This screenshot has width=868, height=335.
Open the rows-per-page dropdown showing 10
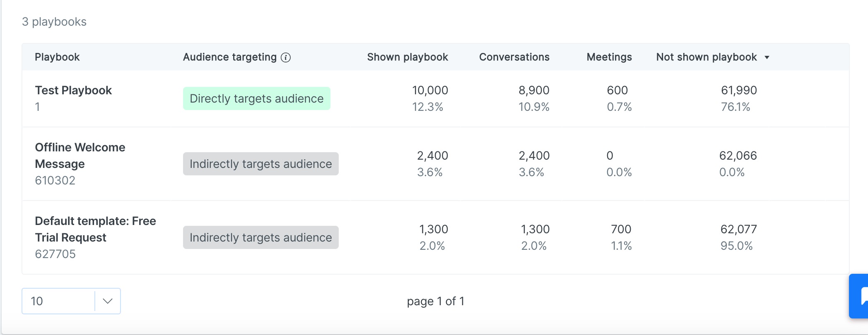pyautogui.click(x=71, y=301)
